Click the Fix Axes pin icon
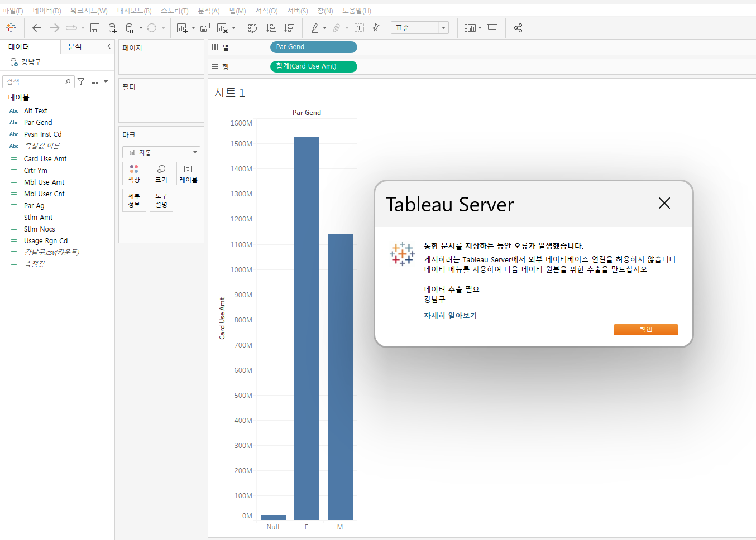This screenshot has height=540, width=756. [x=376, y=28]
